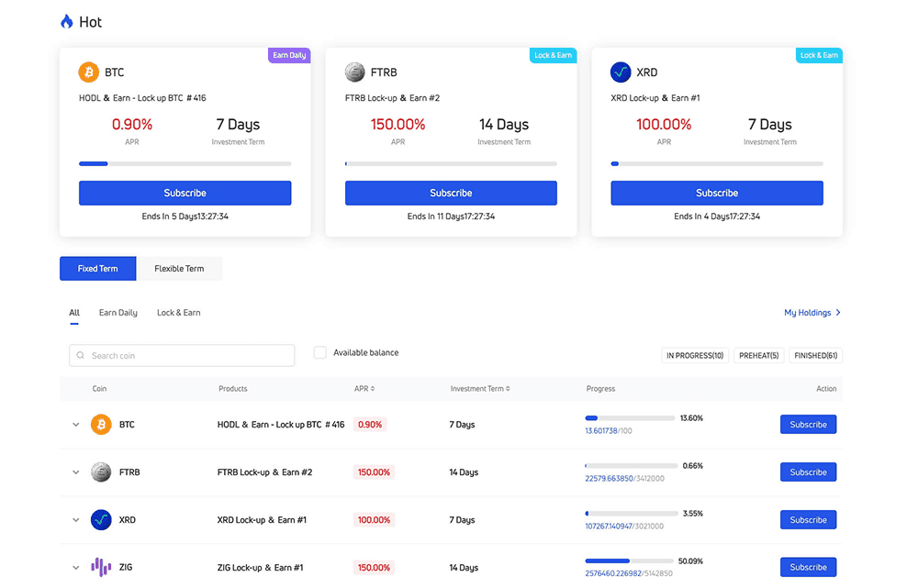
Task: Click 'ZIG Lock-up & Earn #1' in table
Action: 260,568
